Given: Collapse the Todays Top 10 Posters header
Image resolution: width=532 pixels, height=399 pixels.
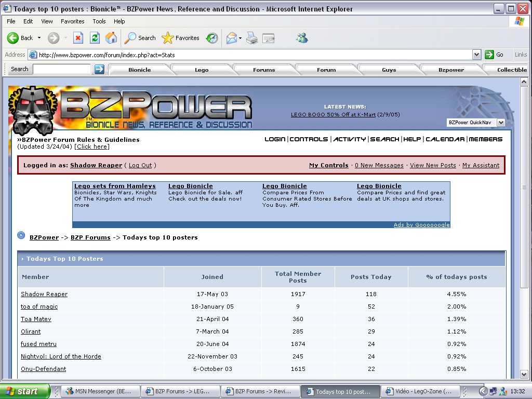Looking at the screenshot, I should click(22, 259).
